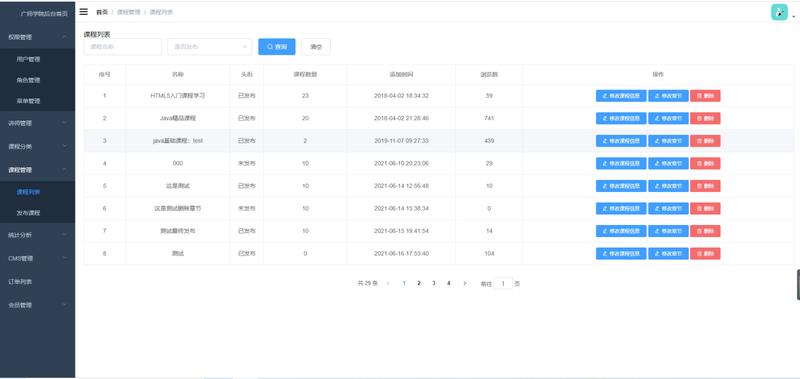Edit course info for 这是测试
The height and width of the screenshot is (379, 800).
pyautogui.click(x=621, y=186)
